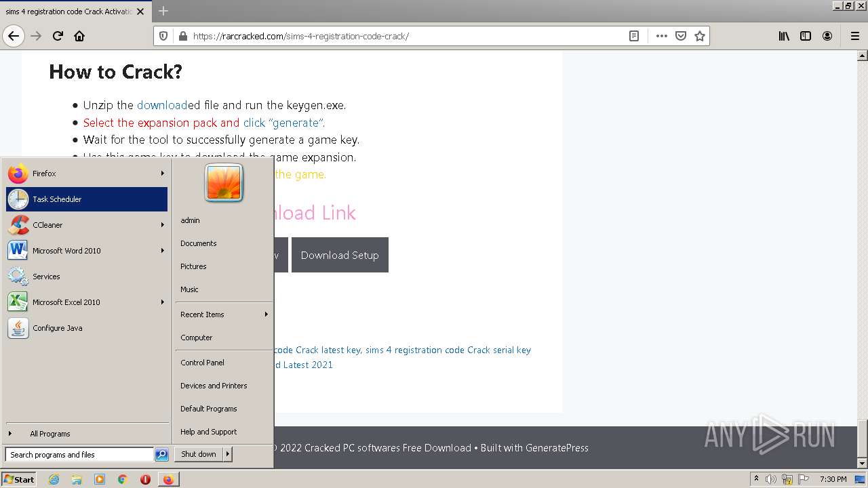Image resolution: width=868 pixels, height=488 pixels.
Task: Expand Recent Items submenu
Action: pos(224,314)
